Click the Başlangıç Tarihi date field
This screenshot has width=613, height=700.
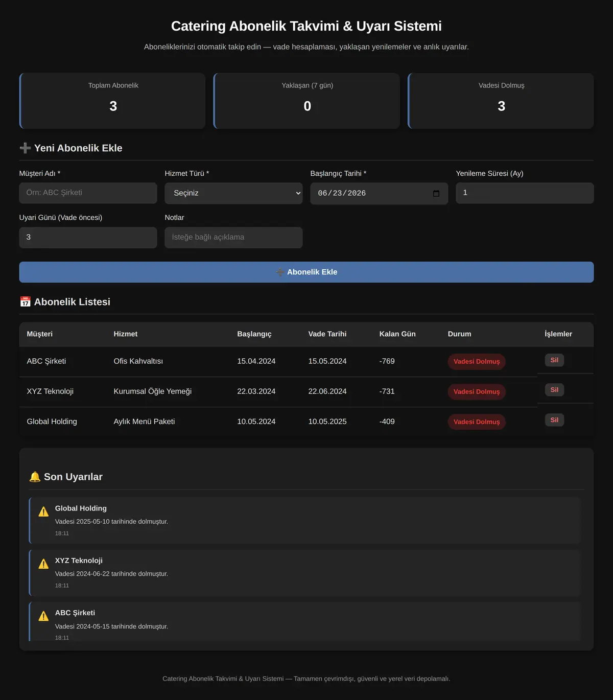379,194
